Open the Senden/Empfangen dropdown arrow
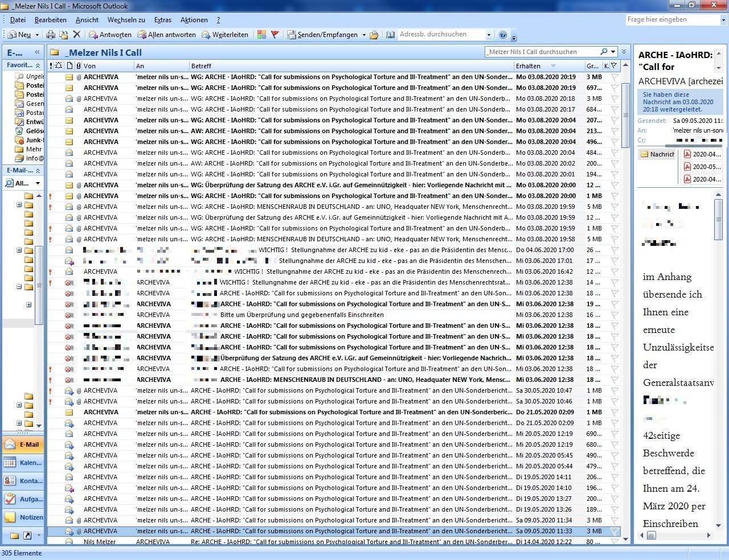Viewport: 729px width, 560px height. 364,35
